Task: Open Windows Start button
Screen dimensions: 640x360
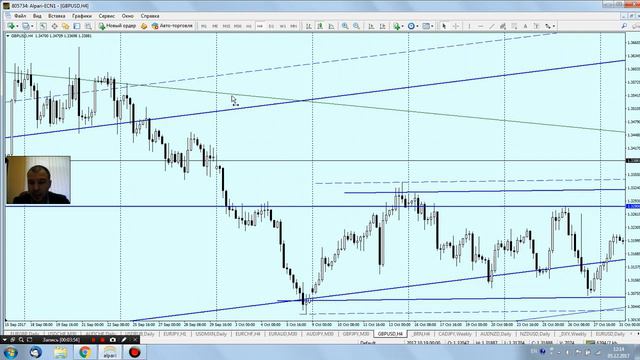Action: (11, 352)
